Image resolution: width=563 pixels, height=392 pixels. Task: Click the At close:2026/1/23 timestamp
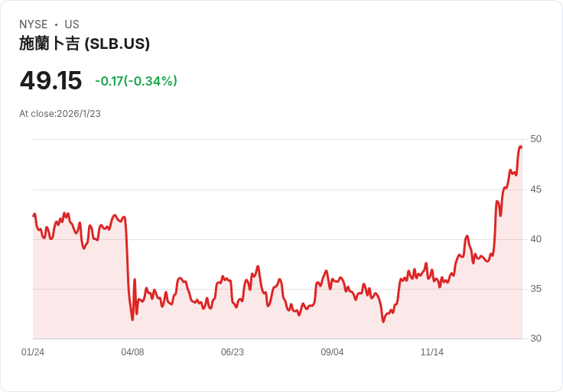click(60, 114)
